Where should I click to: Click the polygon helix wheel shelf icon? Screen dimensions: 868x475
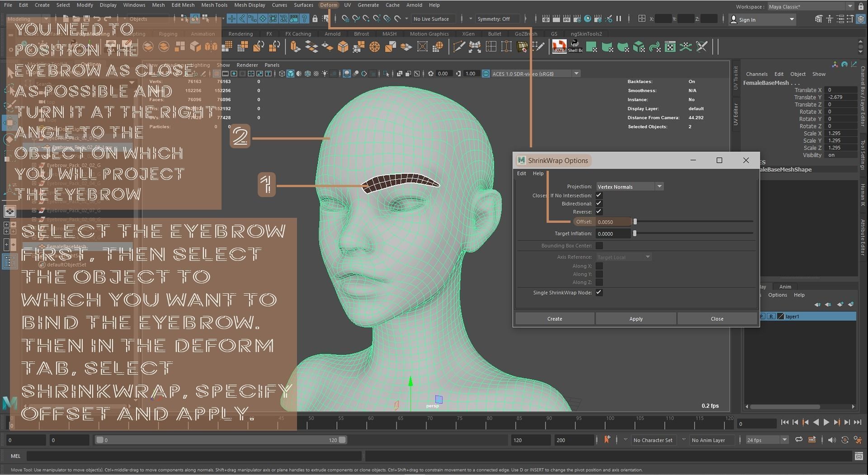tap(375, 47)
